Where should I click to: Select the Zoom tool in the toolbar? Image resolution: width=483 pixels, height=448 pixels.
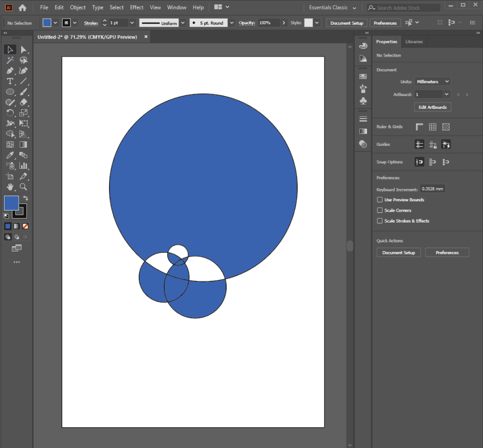24,187
